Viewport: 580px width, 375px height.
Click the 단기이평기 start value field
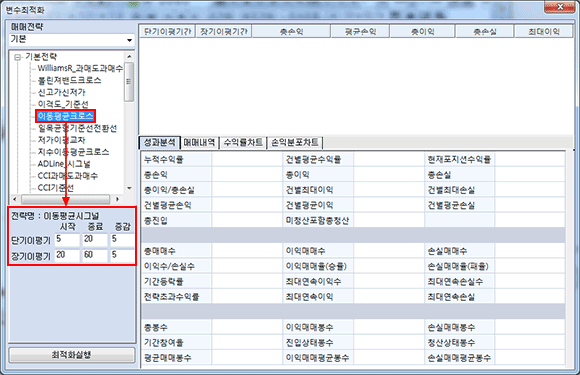click(67, 239)
